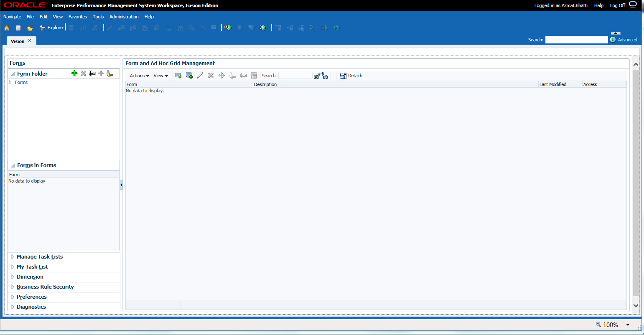Click the grid Search input field
This screenshot has width=644, height=335.
pos(295,76)
